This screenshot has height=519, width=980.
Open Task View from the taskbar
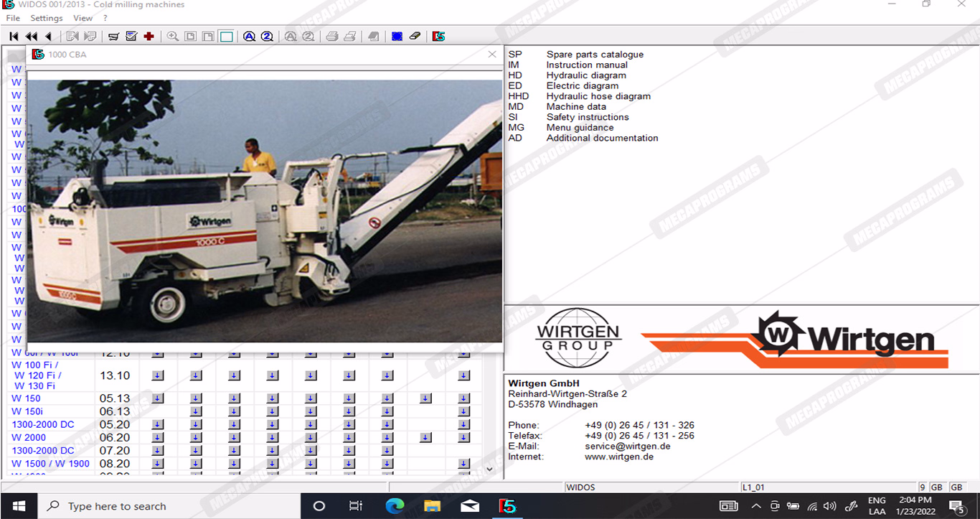point(356,506)
